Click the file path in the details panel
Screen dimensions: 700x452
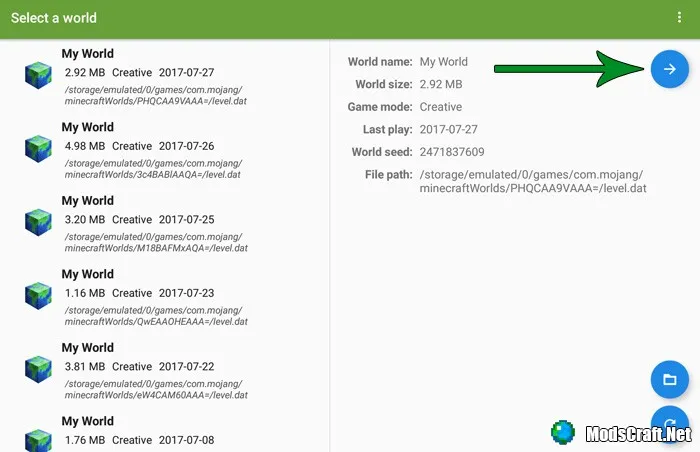click(x=534, y=181)
